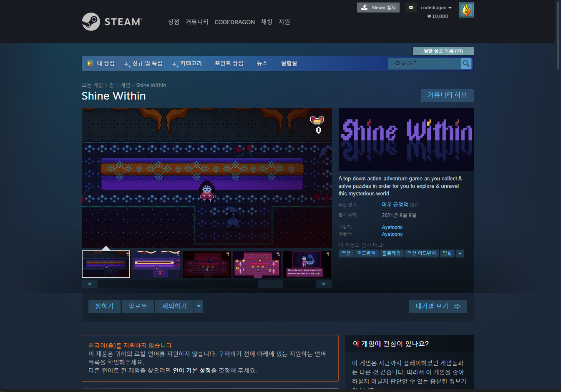Open 찜한 상품 목록 (11)
Screen dimensions: 561x392
tap(443, 51)
